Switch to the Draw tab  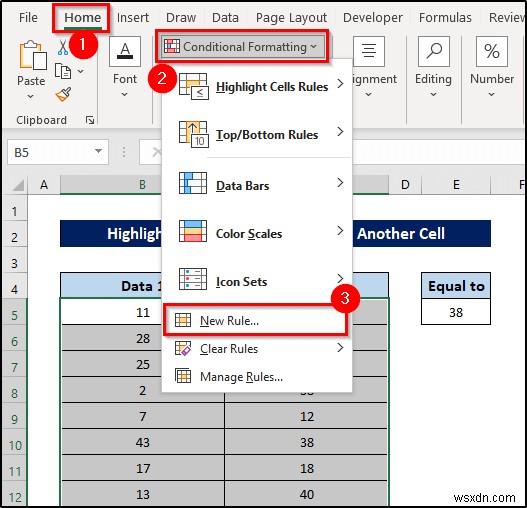click(181, 17)
